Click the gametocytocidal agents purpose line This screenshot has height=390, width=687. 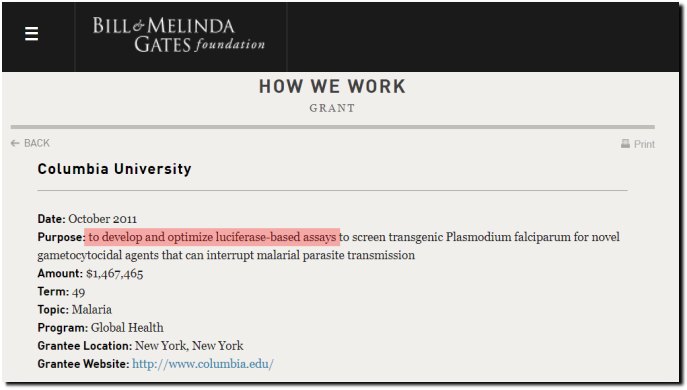[x=226, y=255]
